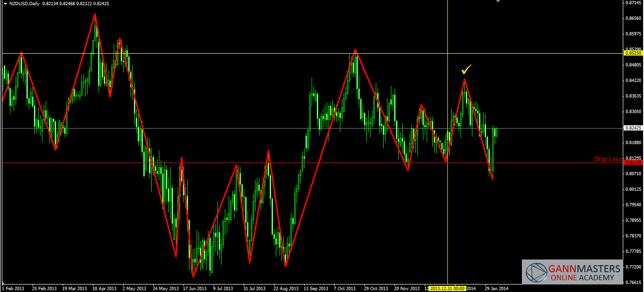
Task: Click the GannMasters geometric logo icon
Action: click(535, 273)
